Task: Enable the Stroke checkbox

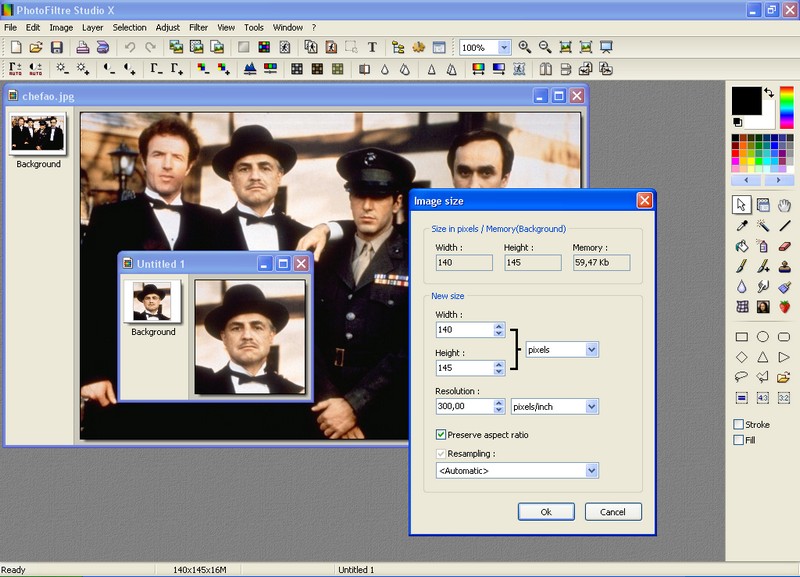Action: (738, 424)
